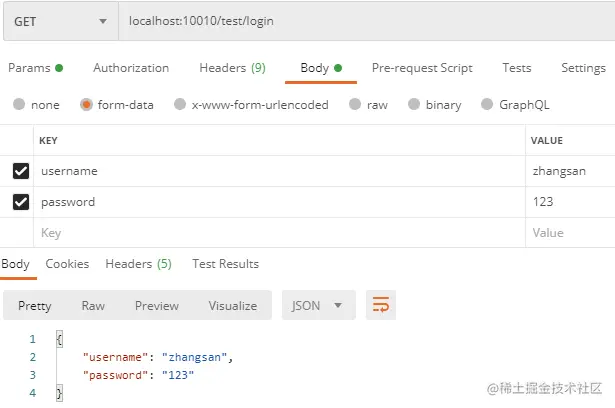Viewport: 615px width, 408px height.
Task: Open the GET method dropdown
Action: [x=61, y=21]
